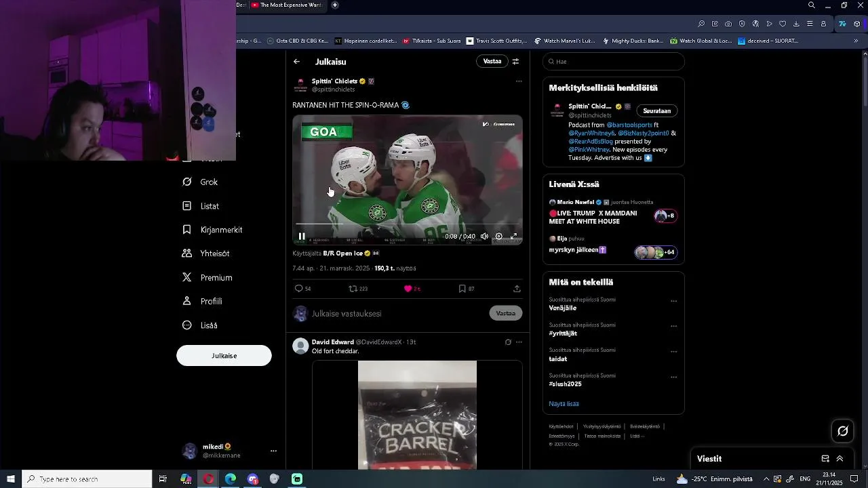
Task: Open the Windows Start menu
Action: click(x=11, y=479)
